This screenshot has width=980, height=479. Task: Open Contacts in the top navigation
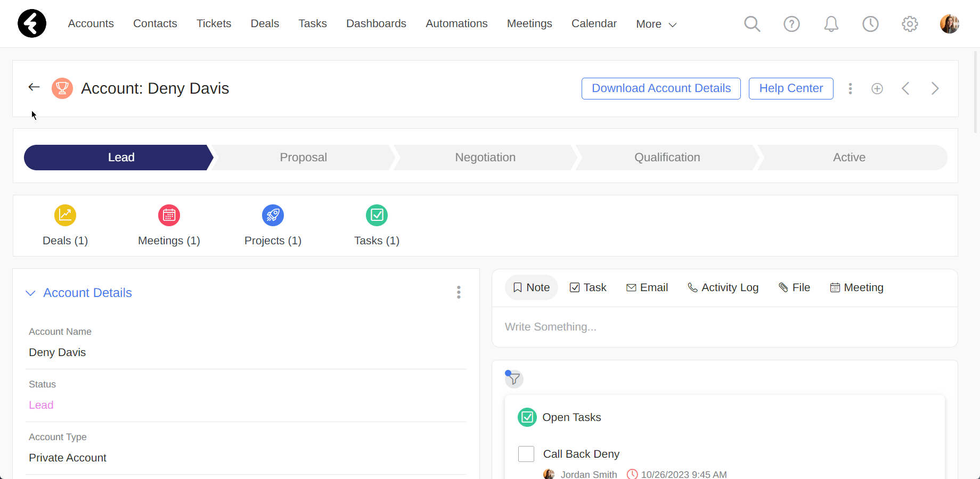tap(155, 23)
